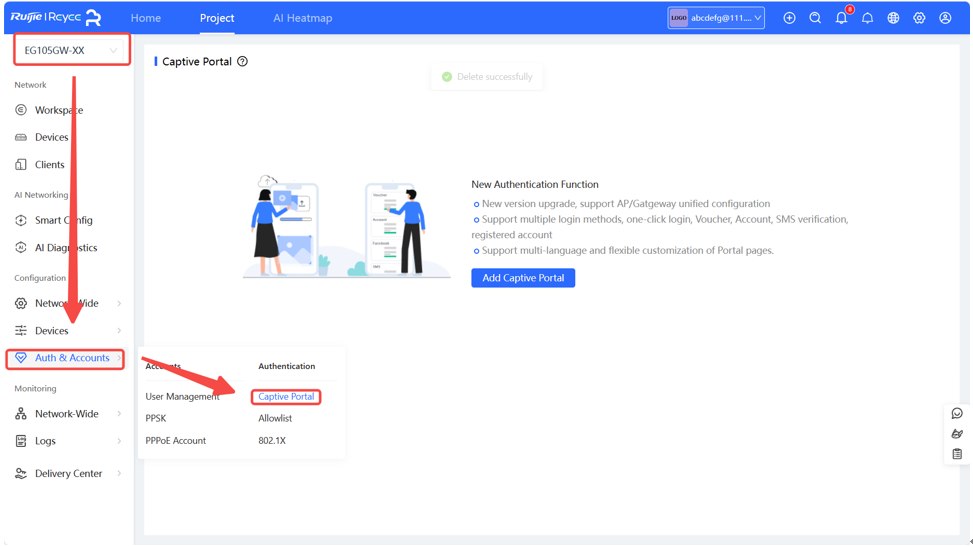Open user profile account icon
973x546 pixels.
click(x=945, y=18)
